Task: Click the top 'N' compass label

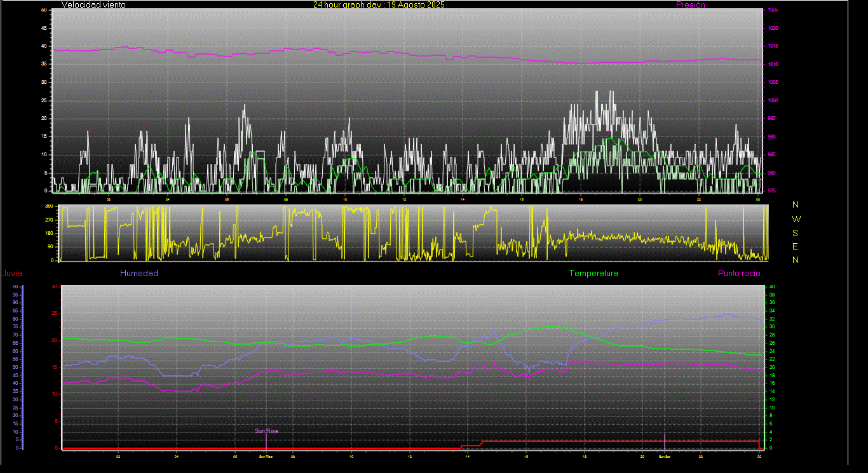Action: 796,204
